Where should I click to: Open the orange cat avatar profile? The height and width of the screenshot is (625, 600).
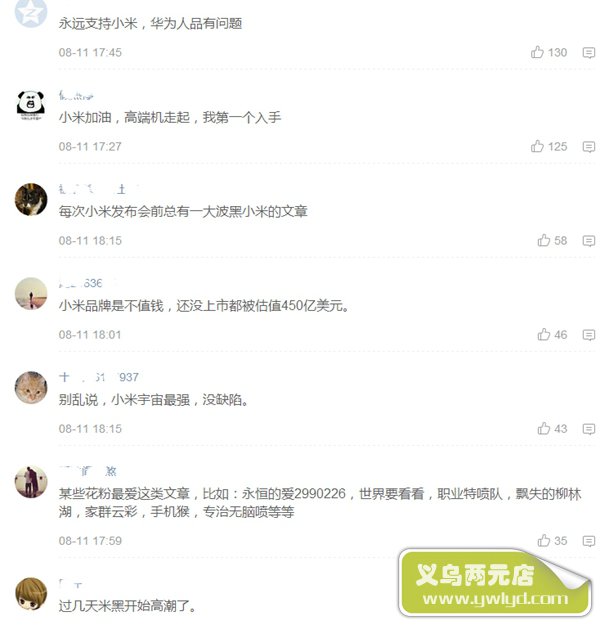click(31, 387)
